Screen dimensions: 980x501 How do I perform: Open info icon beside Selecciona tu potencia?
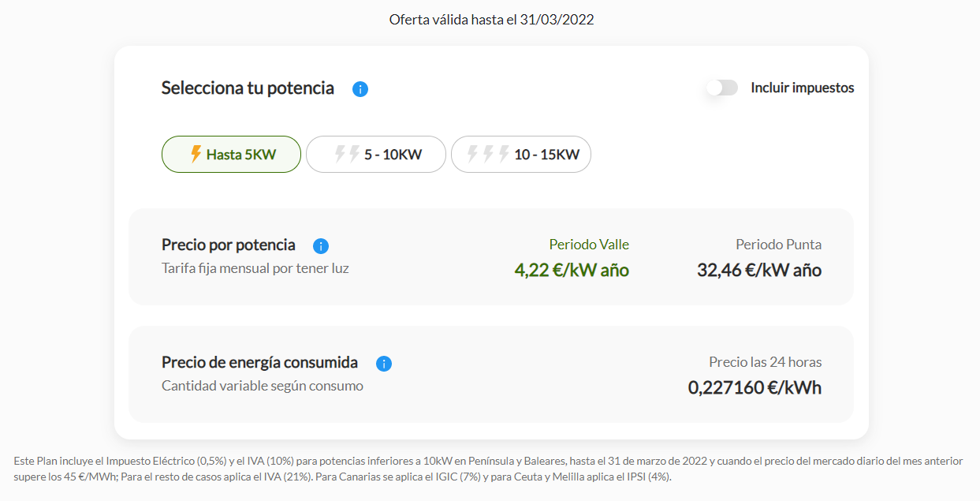[360, 89]
